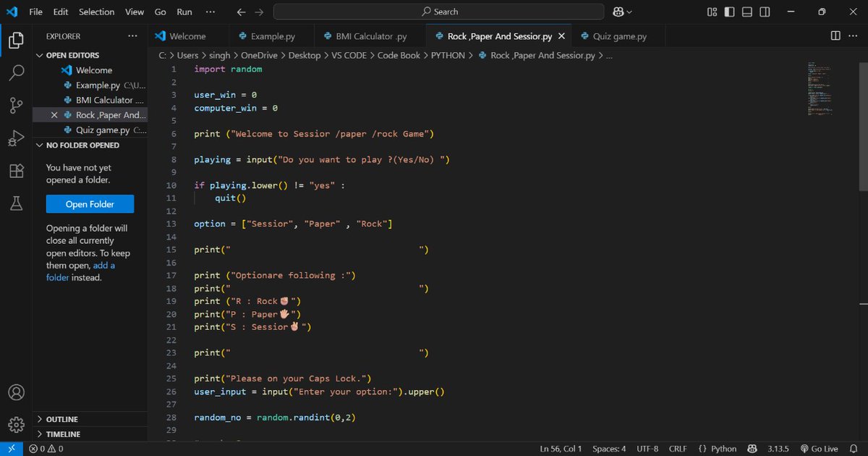Show errors and warnings count

coord(46,449)
